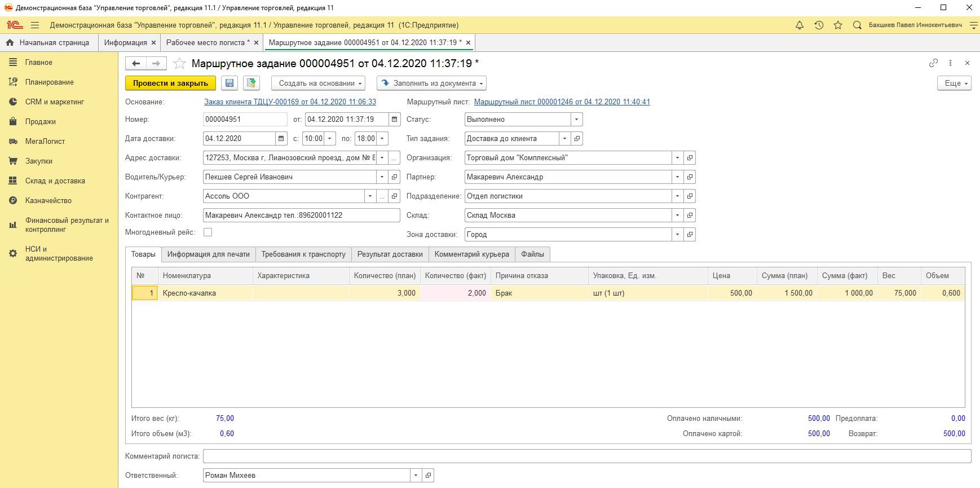Image resolution: width=980 pixels, height=488 pixels.
Task: Open Тип задания record icon
Action: [x=577, y=139]
